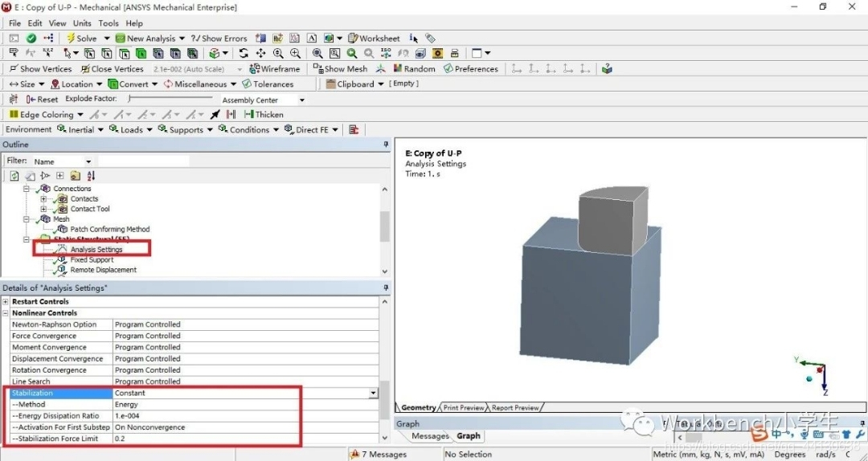Open the Tools menu
This screenshot has height=461, width=868.
(x=108, y=23)
